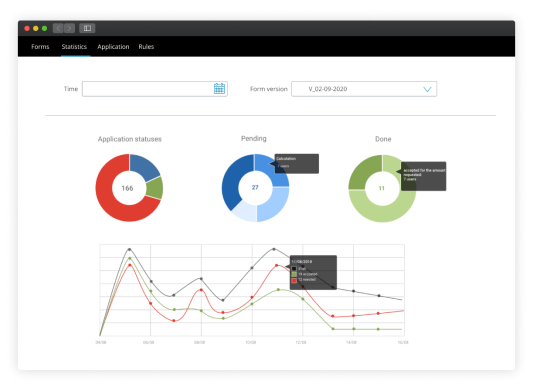Click the accepted amount tooltip on Done chart
Viewport: 540px width, 391px height.
click(424, 176)
